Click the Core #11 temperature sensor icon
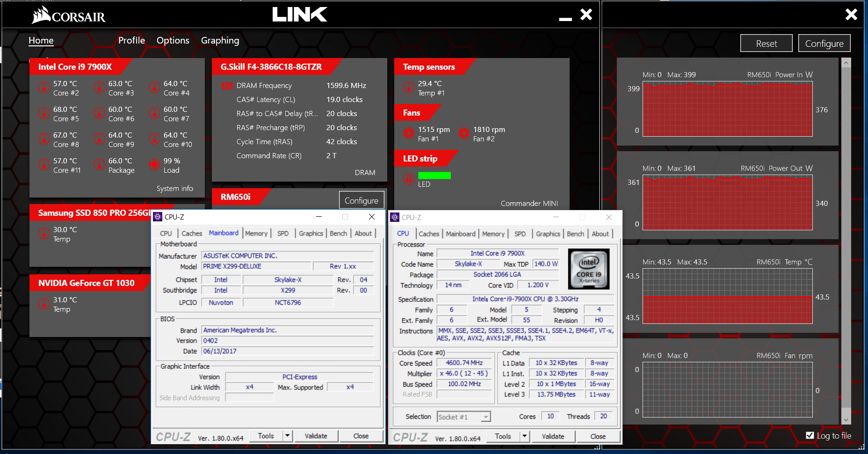 (44, 165)
